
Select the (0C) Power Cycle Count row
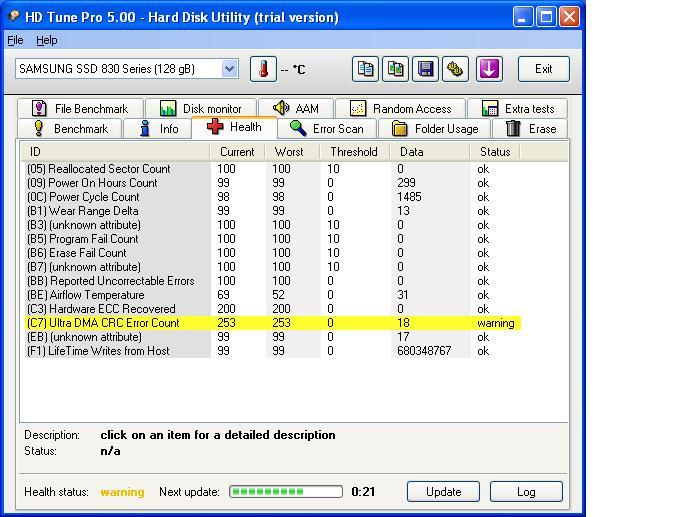(x=271, y=197)
